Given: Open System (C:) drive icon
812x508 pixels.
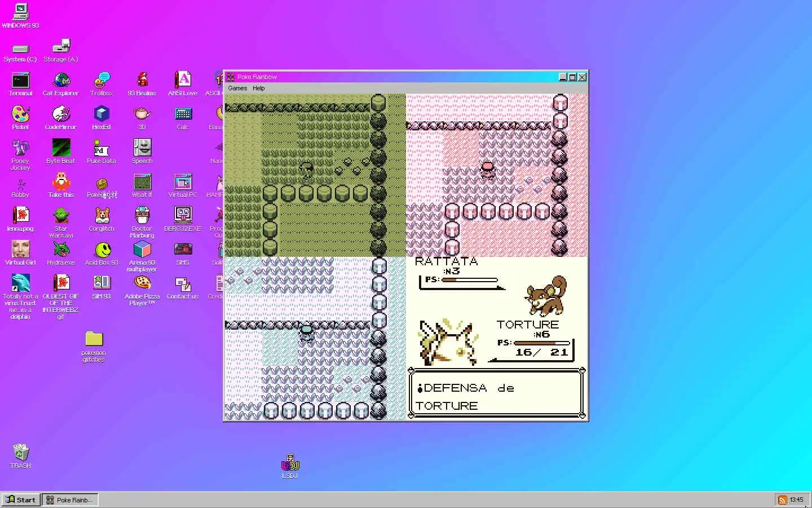Looking at the screenshot, I should pos(20,52).
